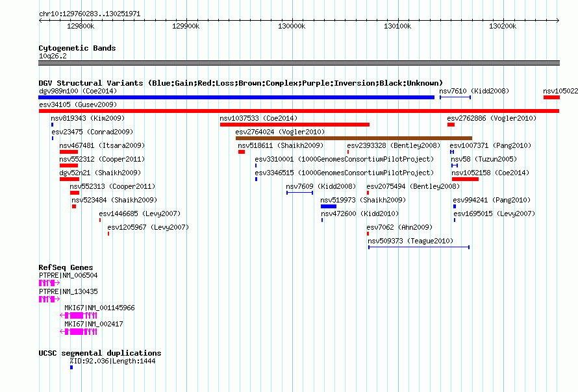Open nsv509373 (Teague2010) label
The height and width of the screenshot is (392, 578).
[410, 241]
